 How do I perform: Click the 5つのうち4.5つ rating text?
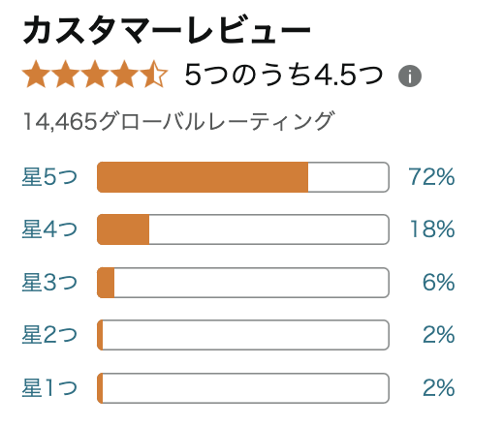pyautogui.click(x=284, y=75)
